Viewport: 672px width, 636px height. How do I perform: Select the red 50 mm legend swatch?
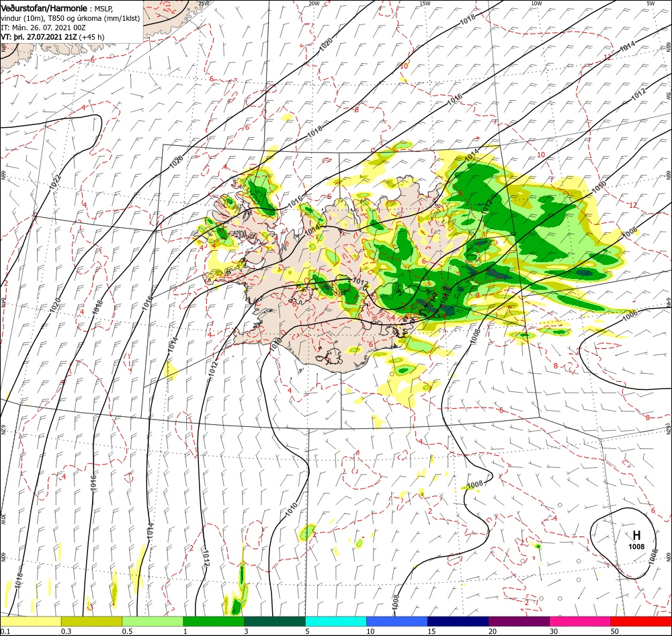641,621
